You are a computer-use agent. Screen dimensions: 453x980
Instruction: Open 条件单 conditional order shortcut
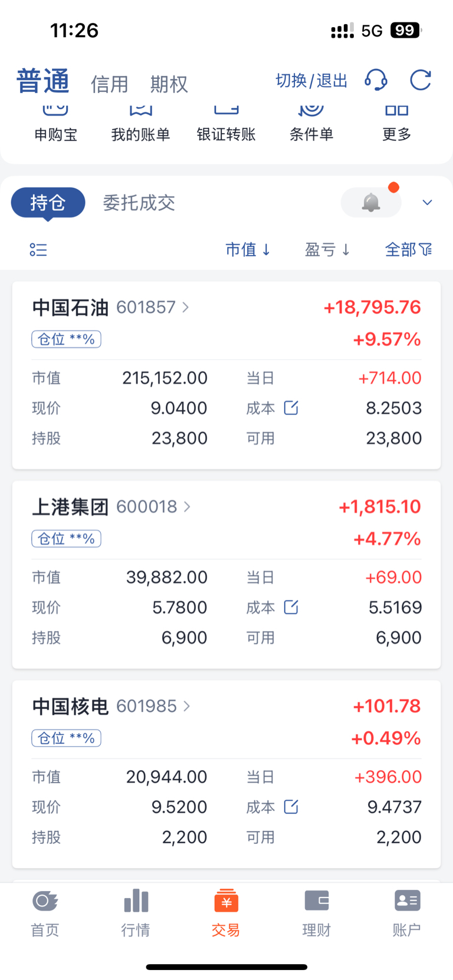pyautogui.click(x=311, y=124)
